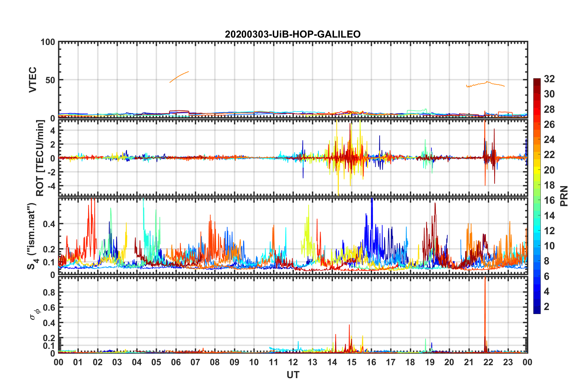Click the colorbar tick label 24
The image size is (586, 392).
[549, 140]
